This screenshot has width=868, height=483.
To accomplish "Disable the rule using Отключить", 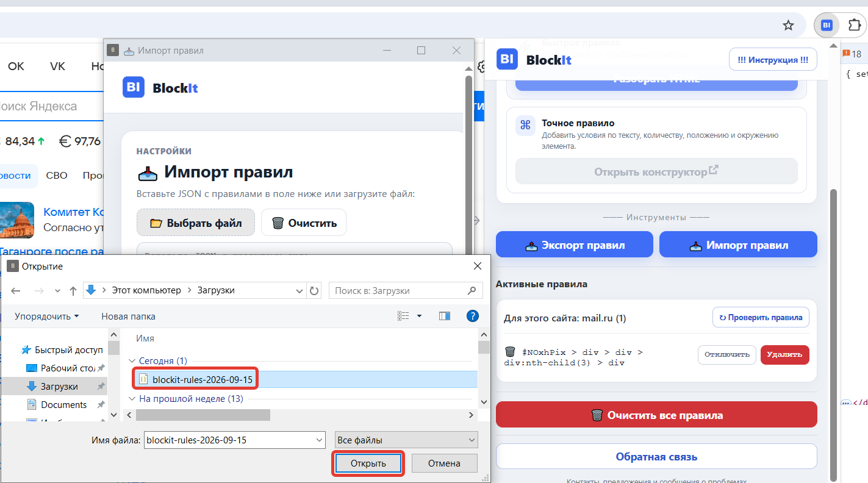I will [x=727, y=354].
